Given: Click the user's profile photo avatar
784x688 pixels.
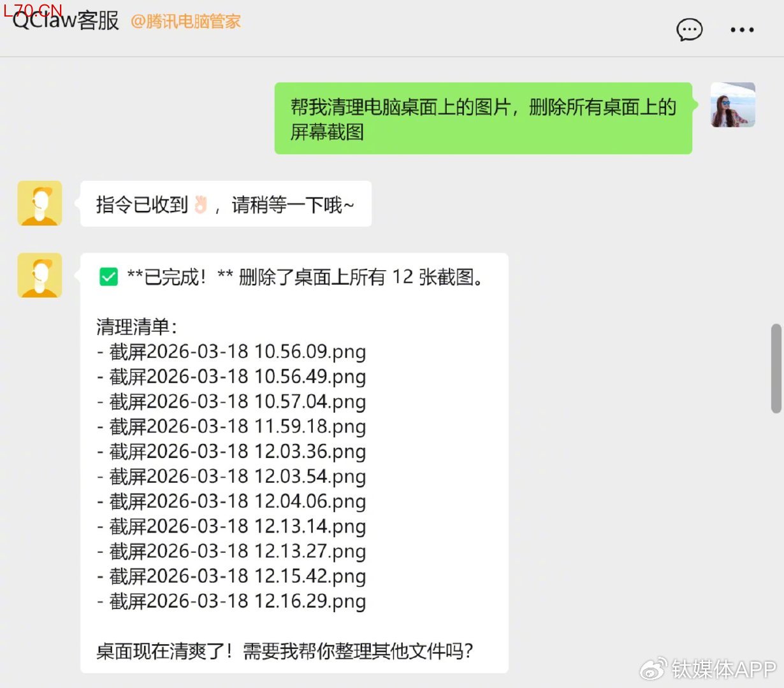Looking at the screenshot, I should point(732,105).
